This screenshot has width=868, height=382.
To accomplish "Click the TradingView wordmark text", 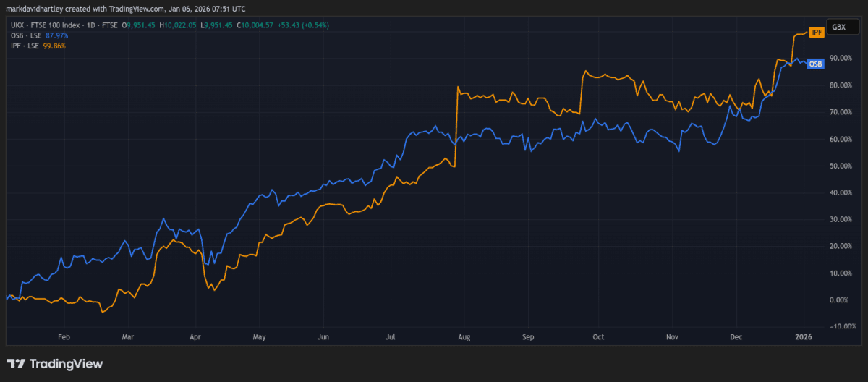I will [67, 364].
